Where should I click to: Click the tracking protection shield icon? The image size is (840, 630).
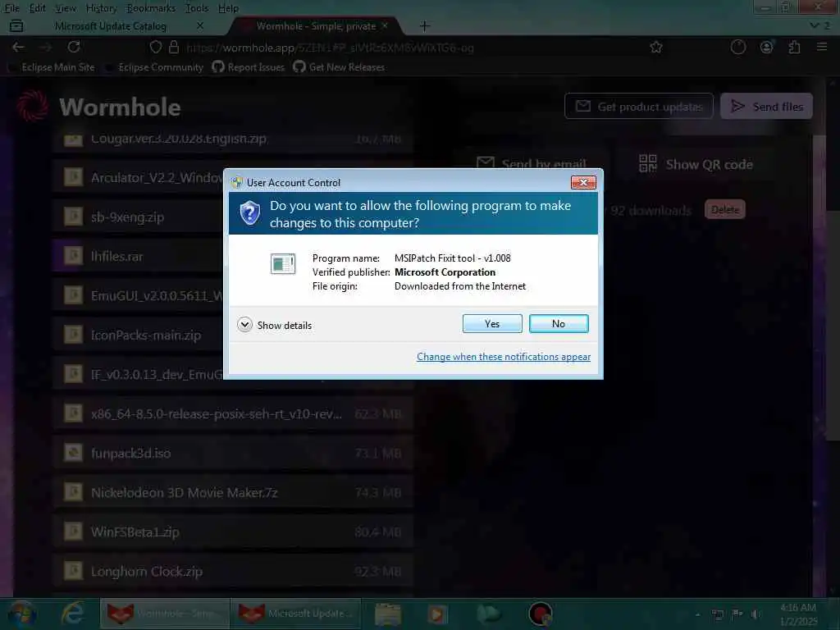tap(155, 47)
